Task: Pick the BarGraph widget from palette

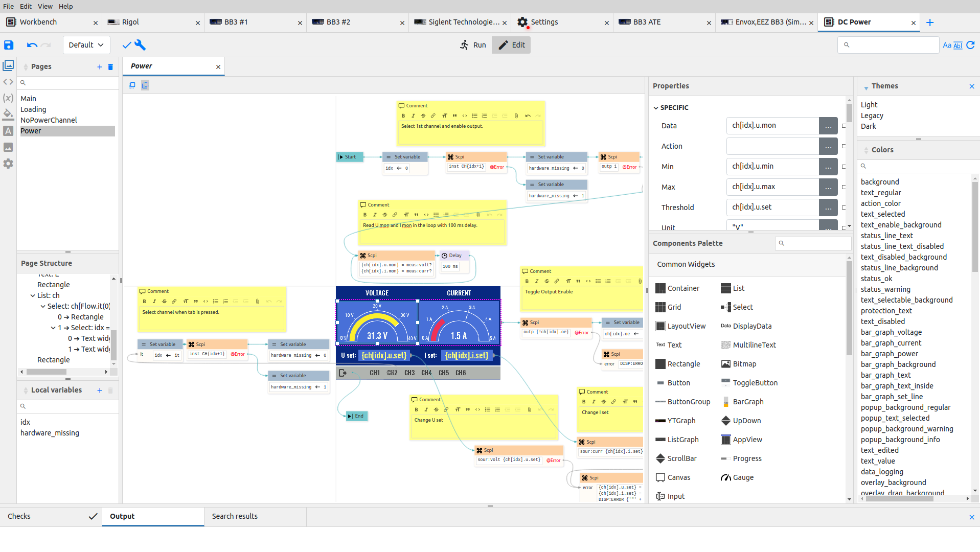Action: [742, 402]
